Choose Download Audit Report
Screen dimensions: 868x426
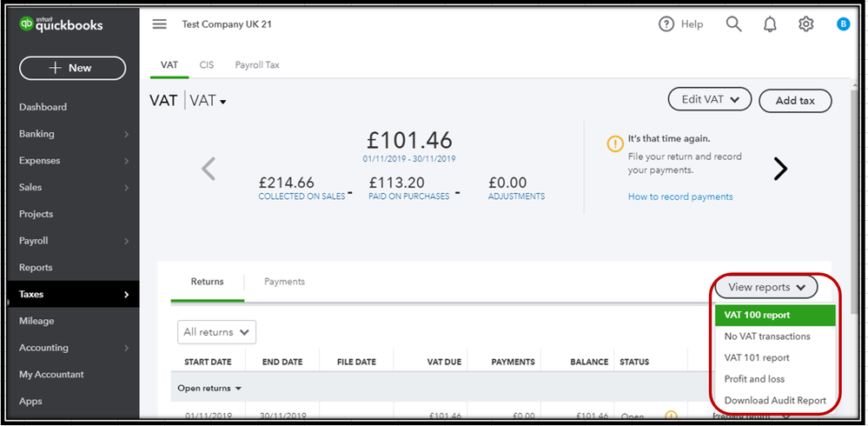coord(775,401)
